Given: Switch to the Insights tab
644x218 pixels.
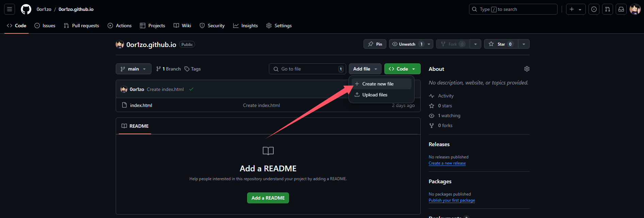Looking at the screenshot, I should click(245, 26).
